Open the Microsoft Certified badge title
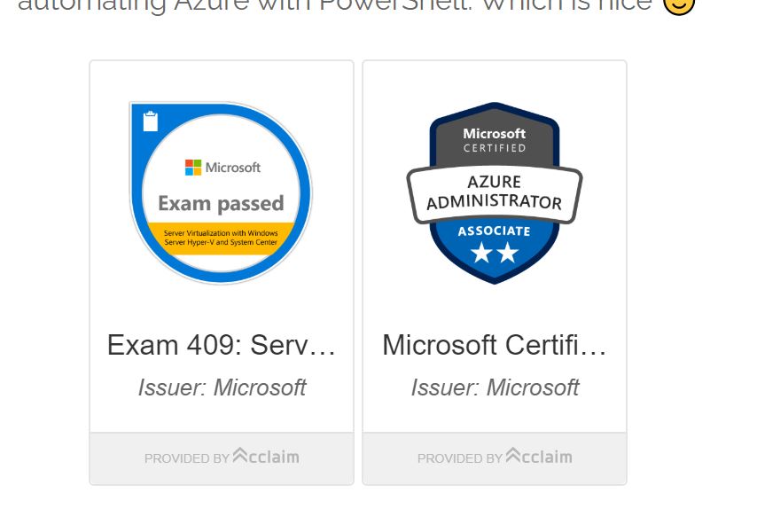 pos(495,345)
